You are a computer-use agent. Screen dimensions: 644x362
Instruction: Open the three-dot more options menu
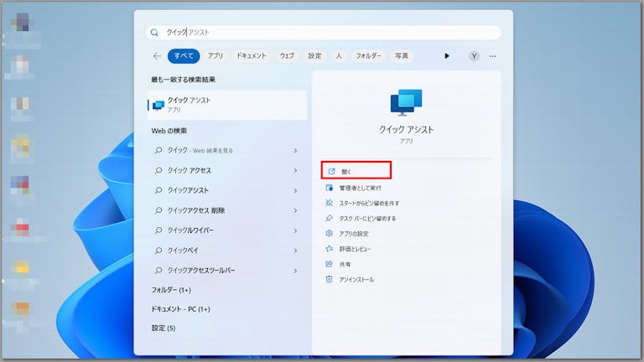pos(493,56)
